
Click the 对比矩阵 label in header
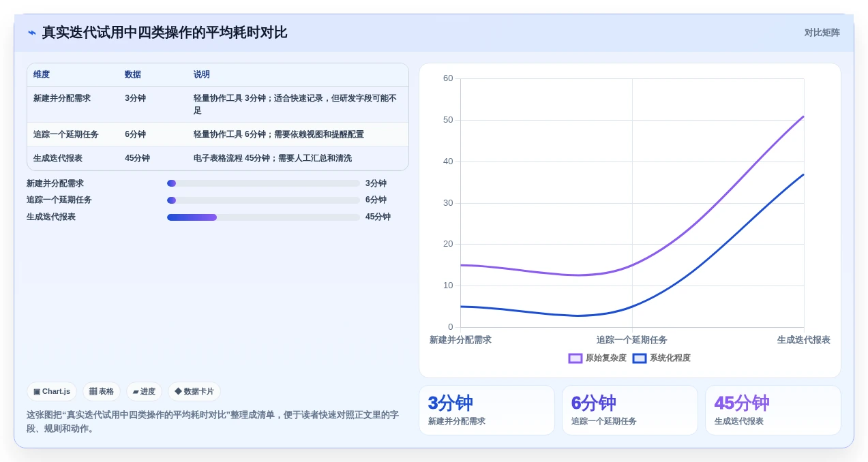coord(822,33)
